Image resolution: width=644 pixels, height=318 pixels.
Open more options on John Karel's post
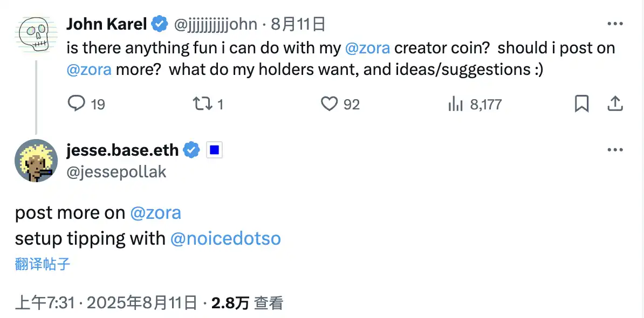pyautogui.click(x=615, y=24)
